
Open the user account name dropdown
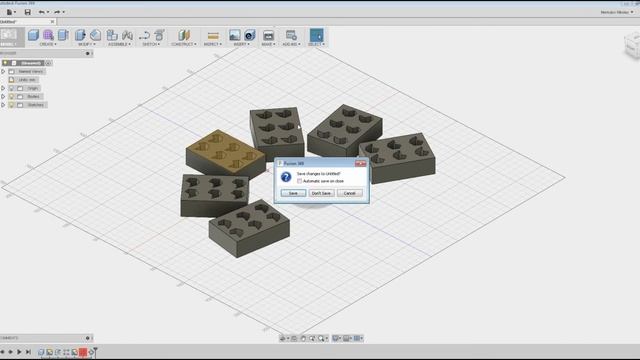(x=617, y=12)
